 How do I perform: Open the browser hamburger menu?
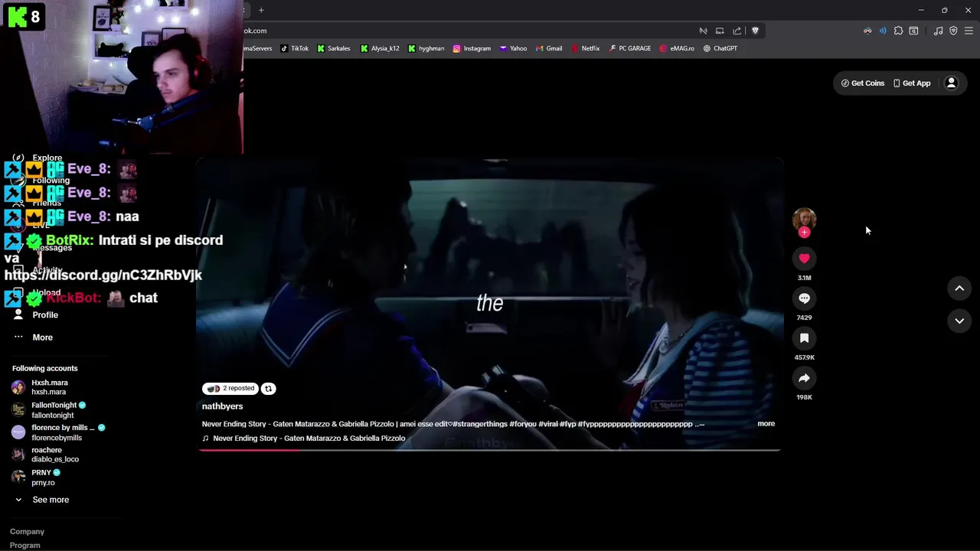[x=969, y=31]
